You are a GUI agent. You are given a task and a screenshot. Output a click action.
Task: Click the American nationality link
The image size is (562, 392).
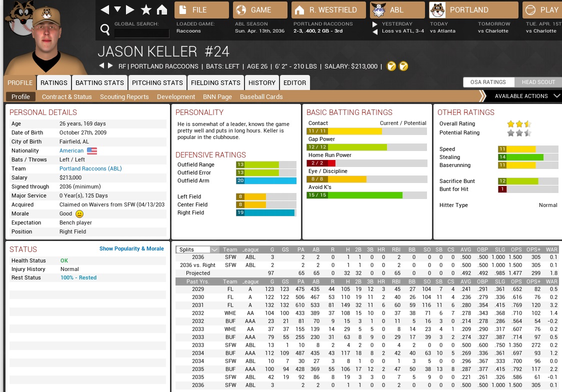point(71,151)
